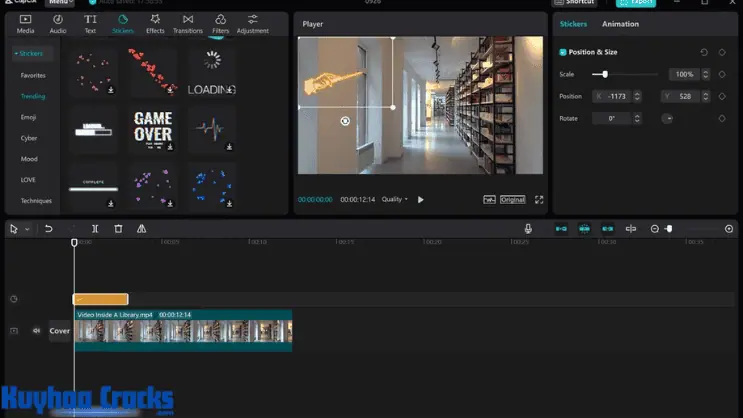Toggle Scale keyframe diamond

click(722, 74)
